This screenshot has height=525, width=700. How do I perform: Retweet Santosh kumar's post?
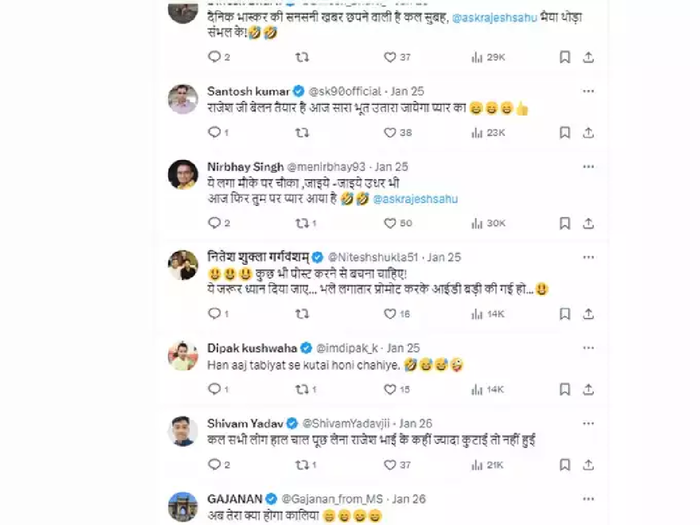coord(301,132)
